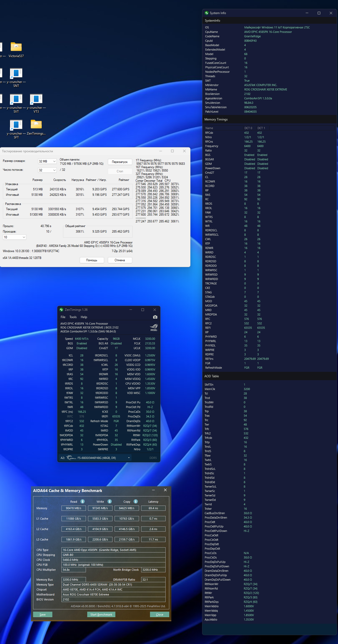The height and width of the screenshot is (644, 338).
Task: Click the "AOD Table" section header
Action: coord(211,376)
